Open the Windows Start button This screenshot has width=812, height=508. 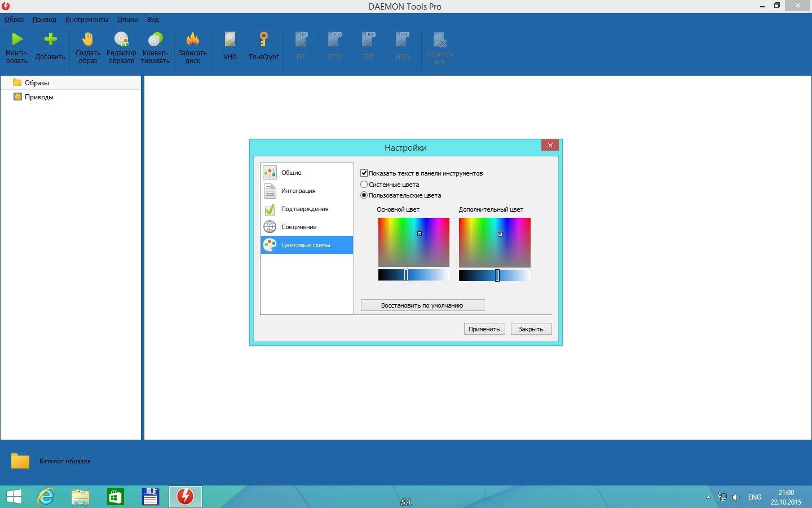coord(14,497)
